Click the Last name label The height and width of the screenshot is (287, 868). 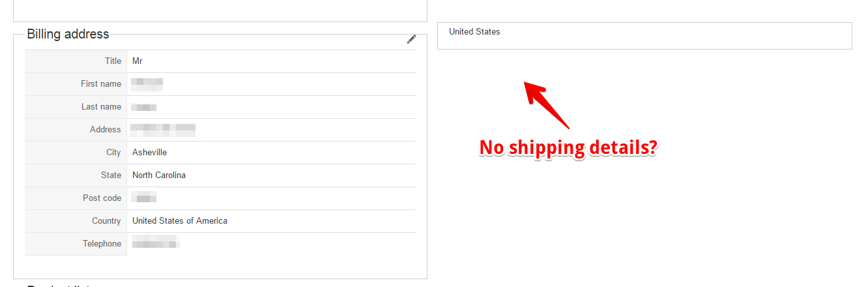pos(101,107)
